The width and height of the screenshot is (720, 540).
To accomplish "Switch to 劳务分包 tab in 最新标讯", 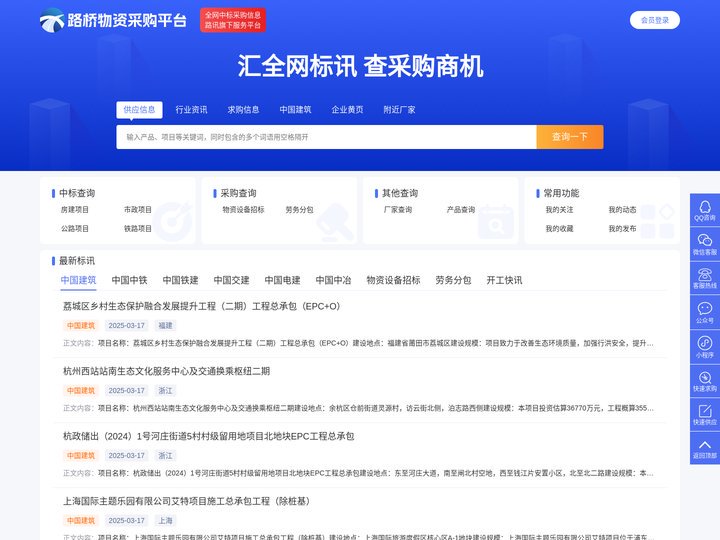I will (x=453, y=280).
